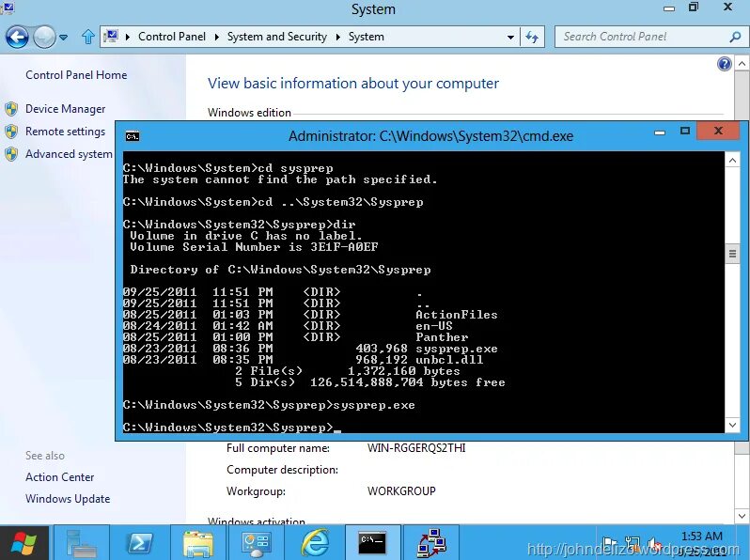Image resolution: width=750 pixels, height=560 pixels.
Task: Open Control Panel Home
Action: (x=76, y=75)
